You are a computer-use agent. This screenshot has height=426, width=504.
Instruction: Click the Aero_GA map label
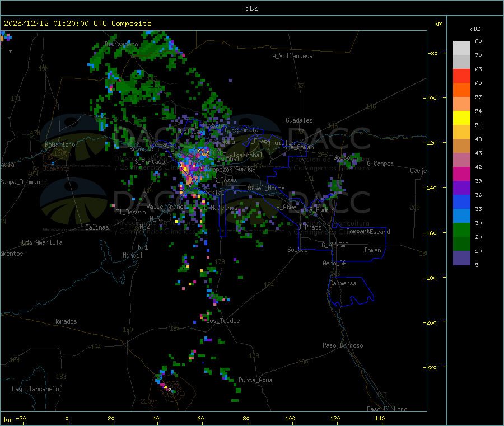point(335,263)
